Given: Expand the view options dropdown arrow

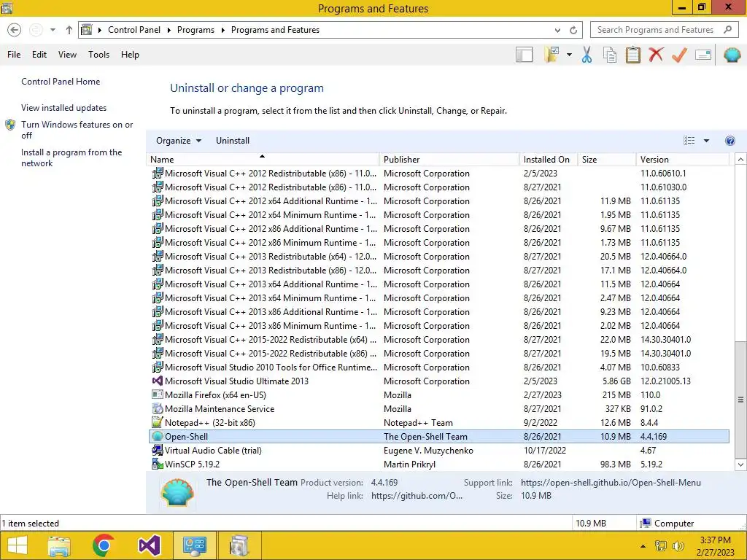Looking at the screenshot, I should click(x=706, y=141).
